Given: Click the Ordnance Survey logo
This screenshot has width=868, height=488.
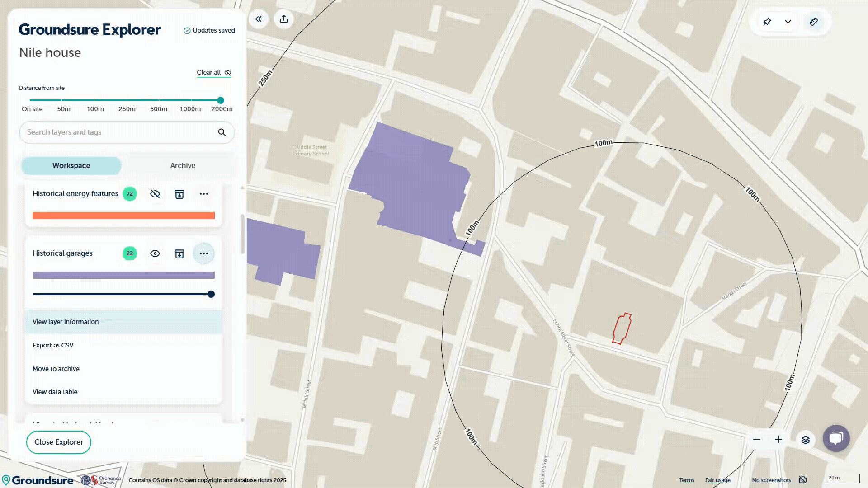Looking at the screenshot, I should click(x=101, y=480).
